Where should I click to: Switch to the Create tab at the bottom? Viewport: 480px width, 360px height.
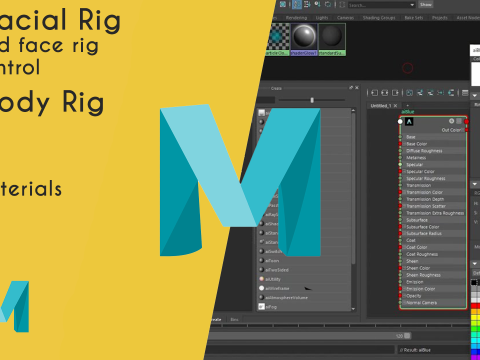pyautogui.click(x=216, y=319)
